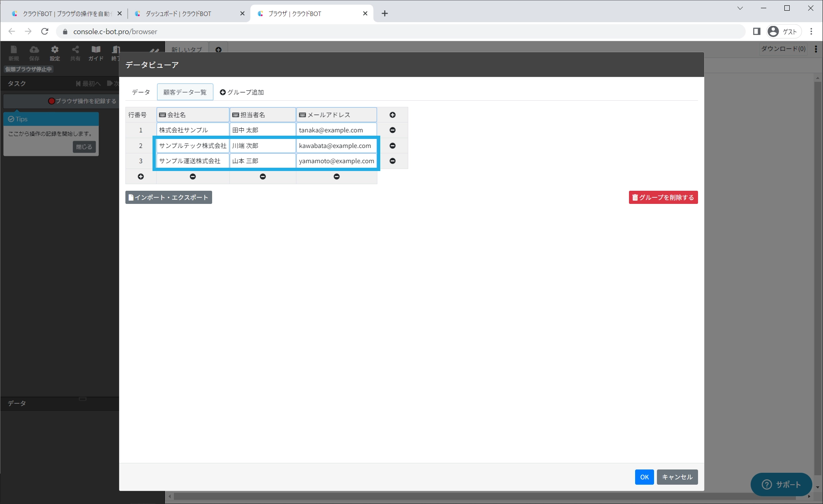Viewport: 823px width, 504px height.
Task: Delete the 会社名 column using minus icon
Action: tap(192, 176)
